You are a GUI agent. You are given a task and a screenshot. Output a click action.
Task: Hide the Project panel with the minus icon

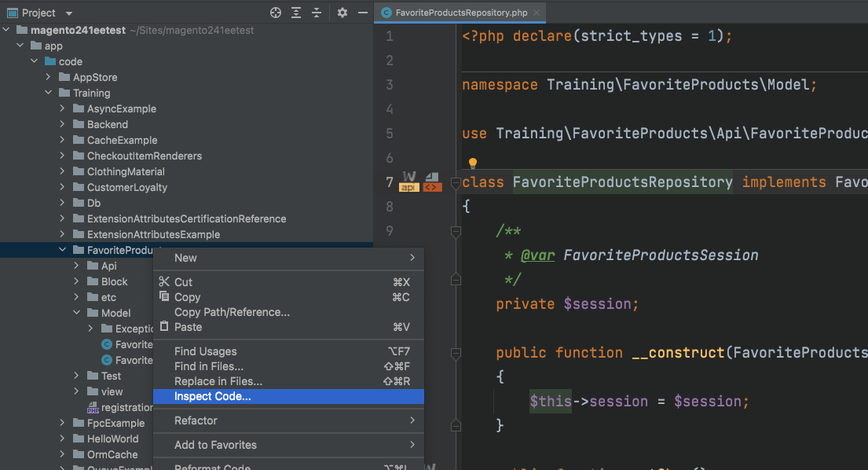pos(363,13)
